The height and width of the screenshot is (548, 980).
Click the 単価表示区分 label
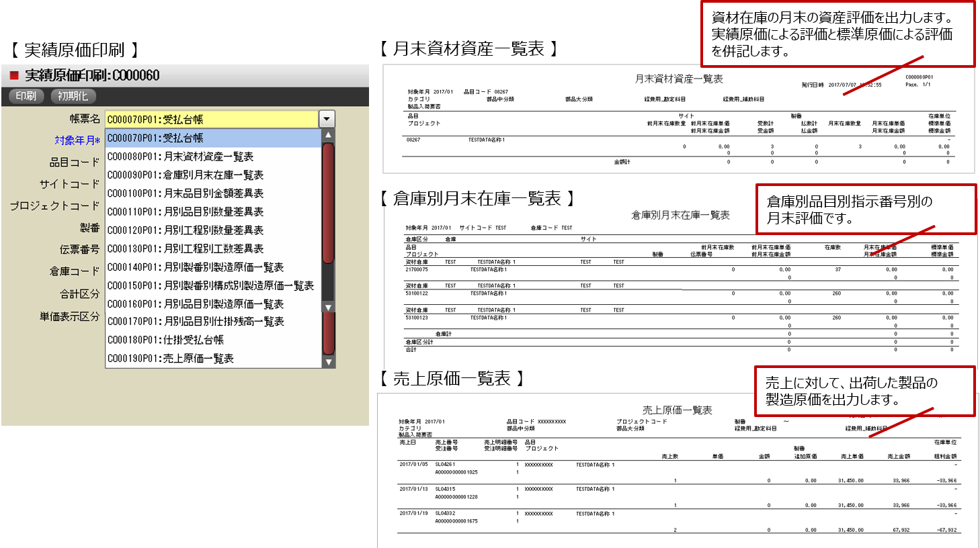(x=69, y=316)
